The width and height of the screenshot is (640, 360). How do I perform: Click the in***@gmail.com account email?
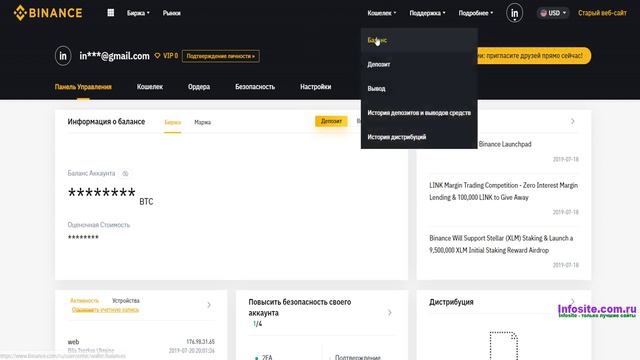click(x=114, y=56)
